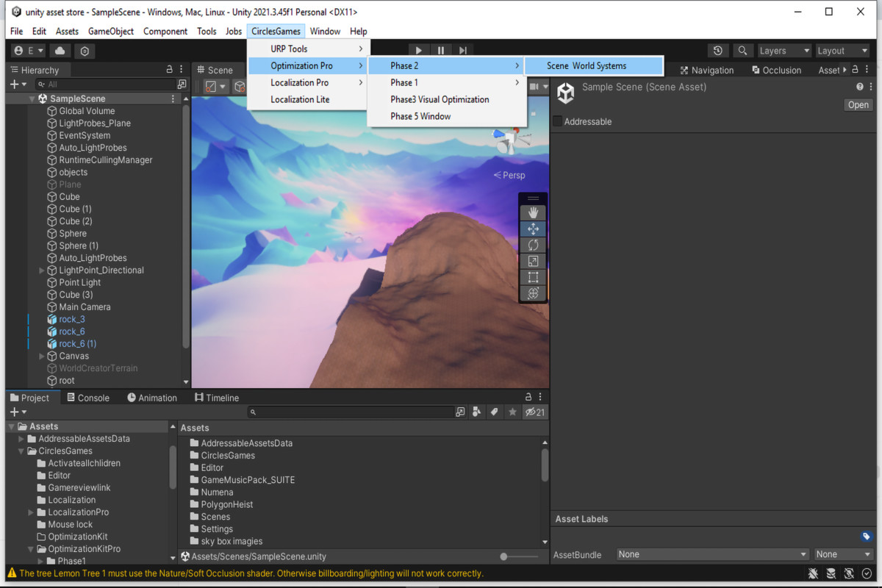Select the Hand view tool
Image resolution: width=882 pixels, height=588 pixels.
click(533, 212)
